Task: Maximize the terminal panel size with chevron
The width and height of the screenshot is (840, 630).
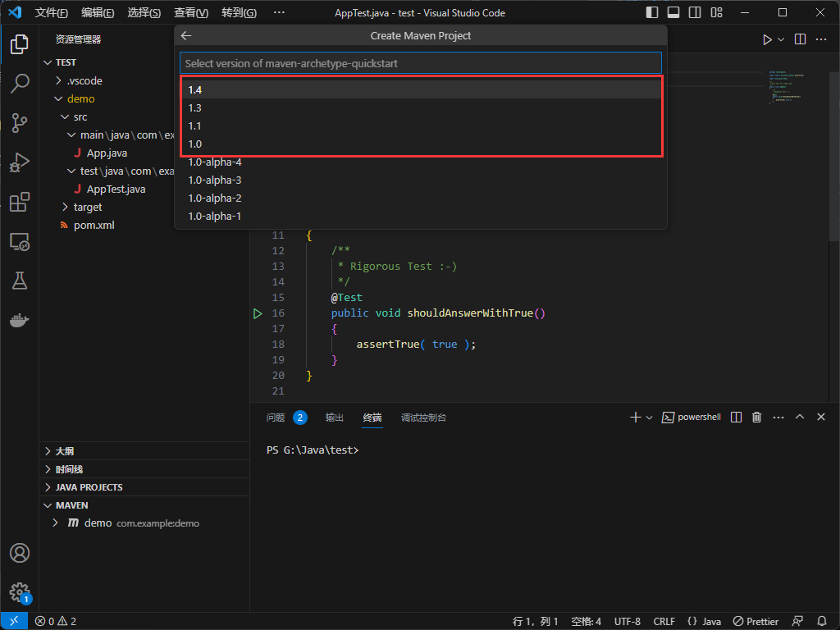Action: (x=800, y=418)
